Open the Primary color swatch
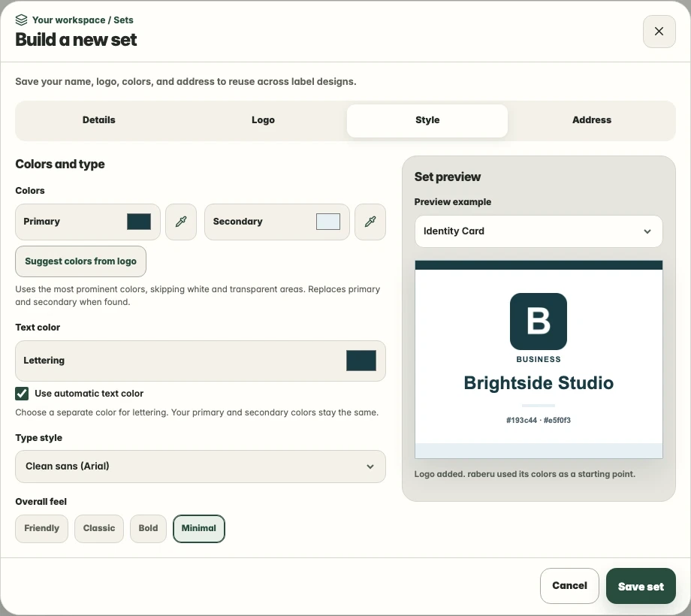 click(139, 222)
